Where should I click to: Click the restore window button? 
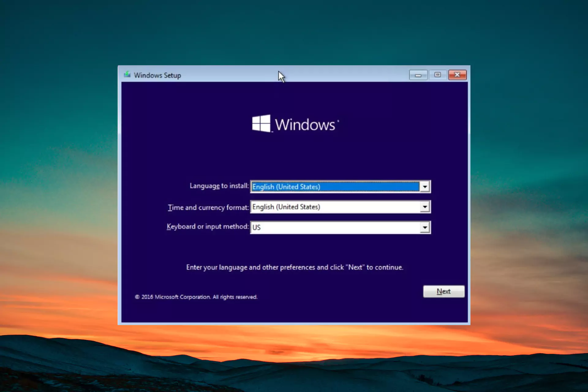(x=438, y=74)
